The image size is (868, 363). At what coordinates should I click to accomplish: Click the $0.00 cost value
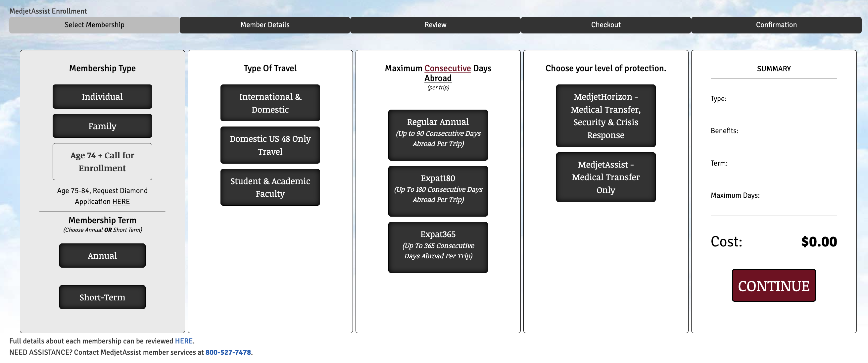pos(819,242)
